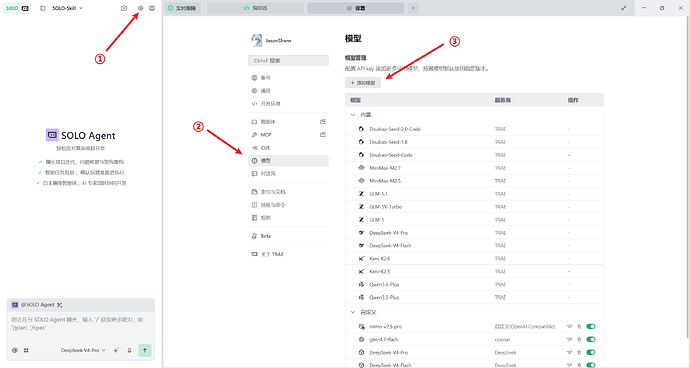
Task: Click the pop-out icon on the agents row
Action: pyautogui.click(x=323, y=122)
